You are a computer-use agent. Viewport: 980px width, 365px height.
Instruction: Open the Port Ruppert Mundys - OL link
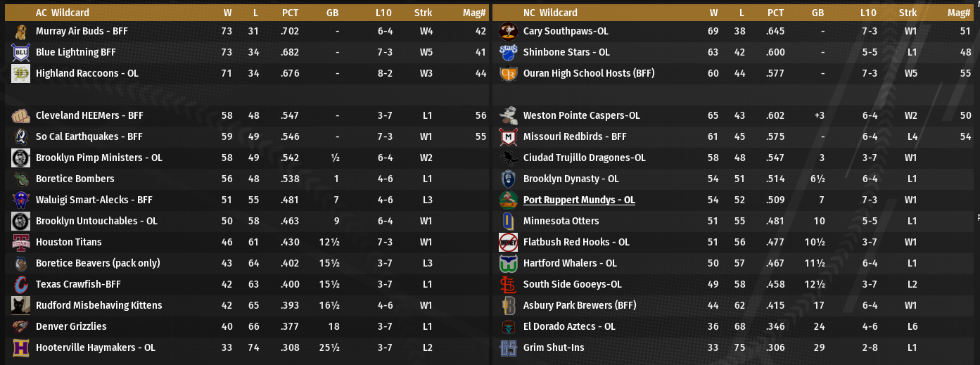[579, 200]
